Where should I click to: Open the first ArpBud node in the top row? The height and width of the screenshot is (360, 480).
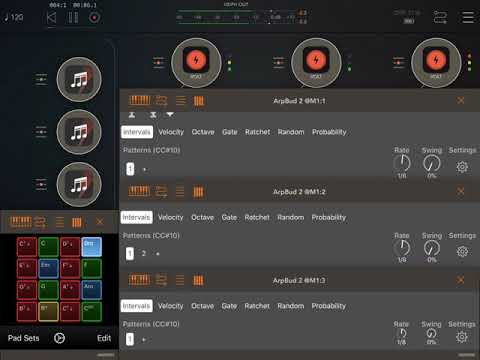coord(196,62)
